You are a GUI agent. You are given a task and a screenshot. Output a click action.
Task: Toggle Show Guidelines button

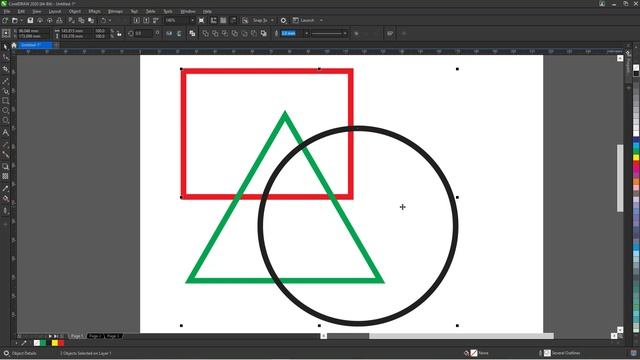pyautogui.click(x=233, y=20)
